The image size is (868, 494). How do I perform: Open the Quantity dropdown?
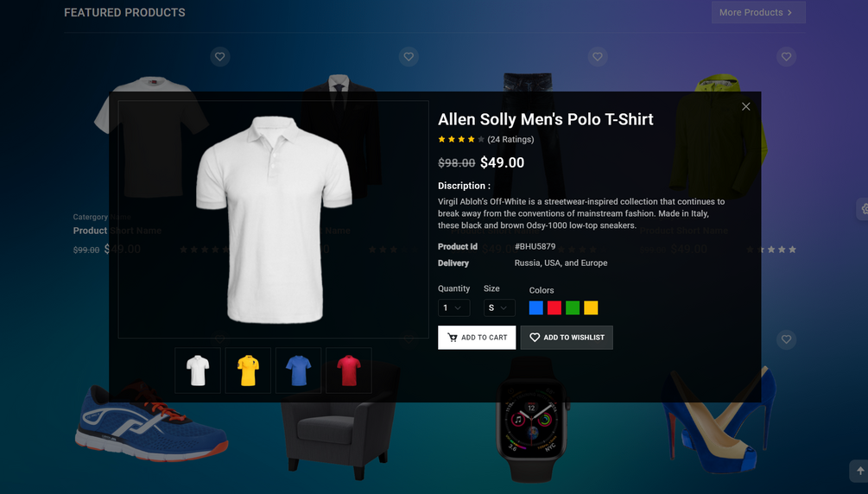454,308
